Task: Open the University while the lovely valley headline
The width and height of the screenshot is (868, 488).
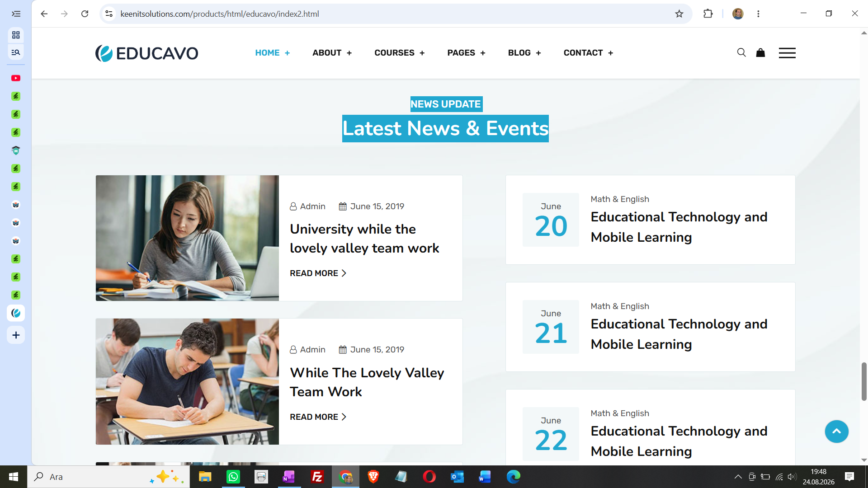Action: [x=364, y=239]
